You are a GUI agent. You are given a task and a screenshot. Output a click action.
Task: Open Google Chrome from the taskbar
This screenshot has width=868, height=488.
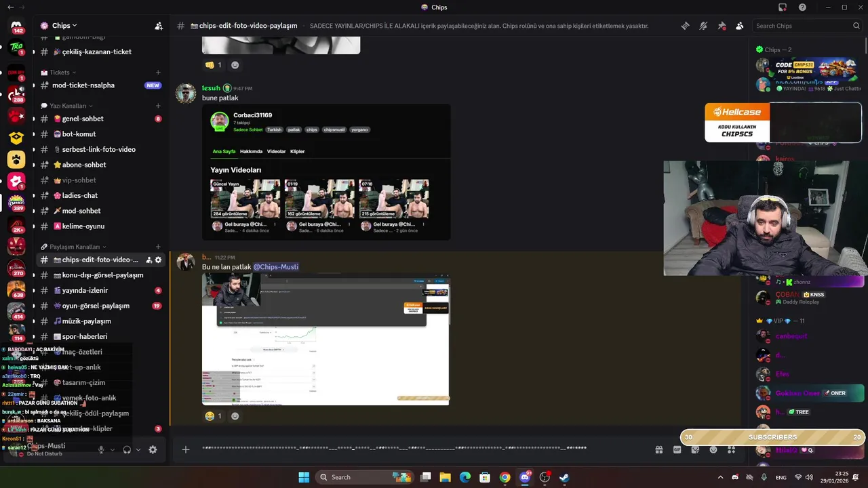point(505,477)
